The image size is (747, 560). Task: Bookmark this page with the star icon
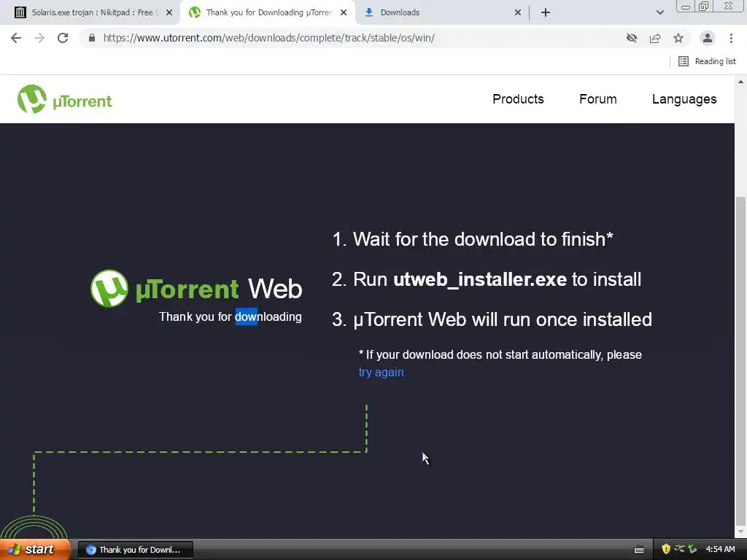point(678,38)
